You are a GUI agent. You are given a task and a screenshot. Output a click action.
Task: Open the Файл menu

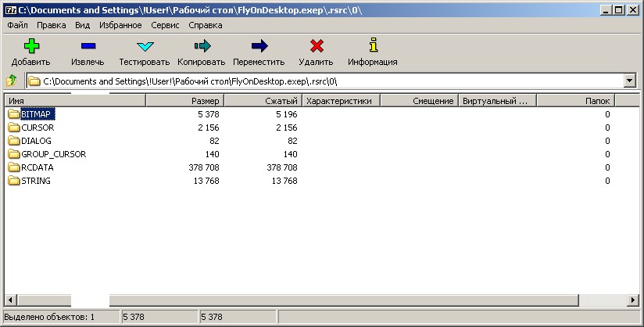(18, 25)
